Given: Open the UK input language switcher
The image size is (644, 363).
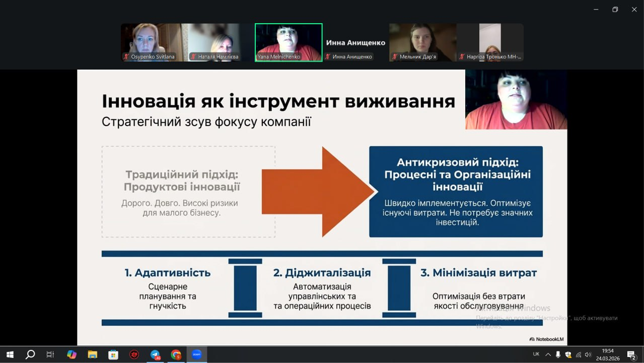Looking at the screenshot, I should tap(536, 354).
